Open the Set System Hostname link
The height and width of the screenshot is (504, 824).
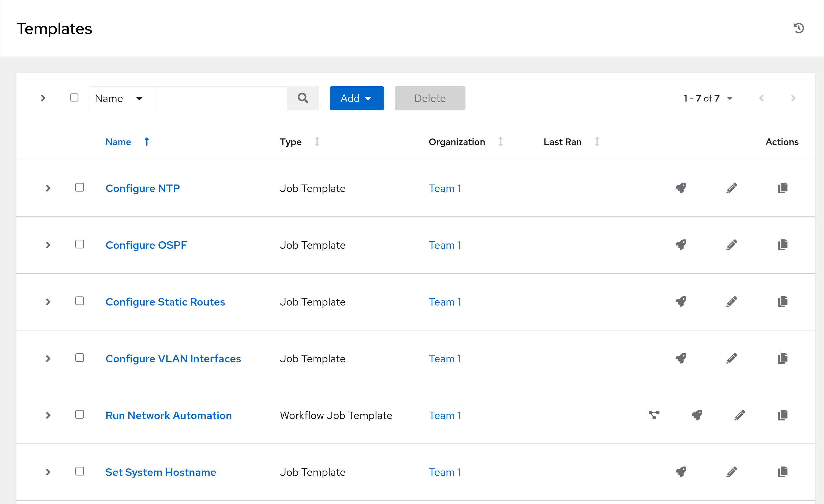point(161,473)
